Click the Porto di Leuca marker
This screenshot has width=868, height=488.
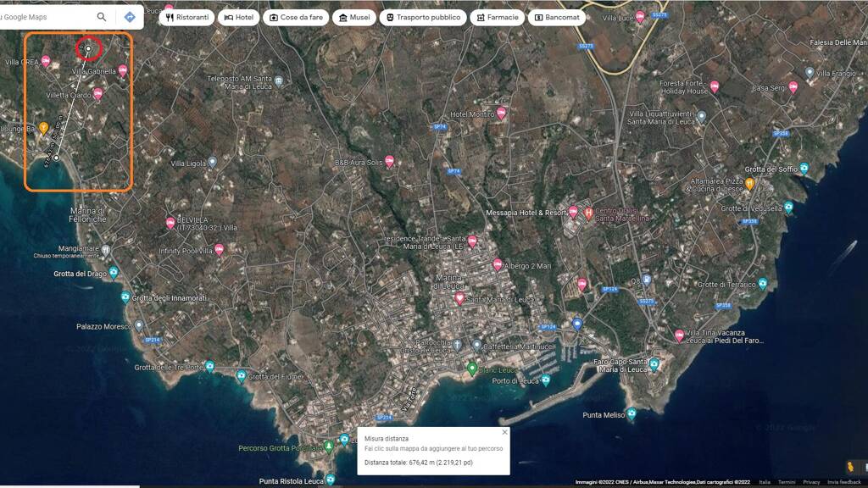(x=548, y=381)
